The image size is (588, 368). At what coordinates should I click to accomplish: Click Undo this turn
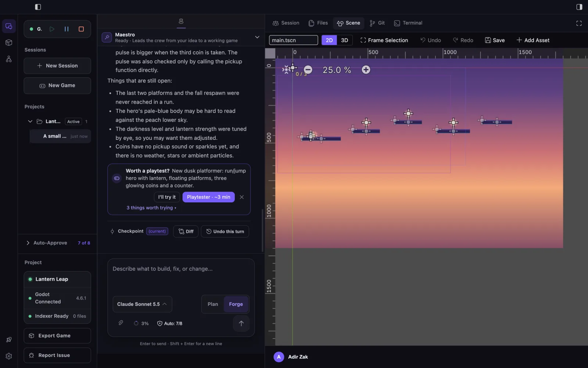(225, 231)
